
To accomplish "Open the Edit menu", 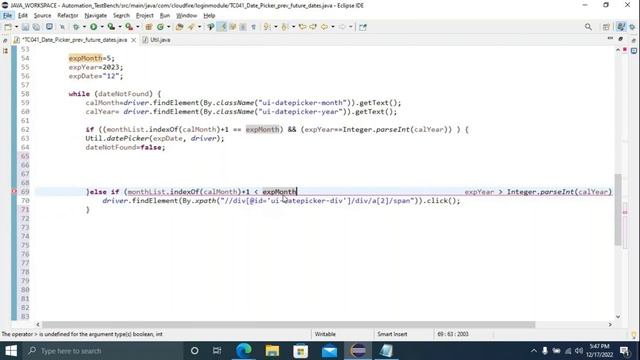I will coord(23,16).
